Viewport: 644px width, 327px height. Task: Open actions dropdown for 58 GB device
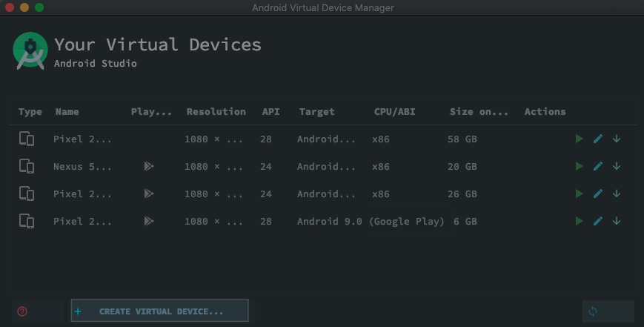click(617, 139)
